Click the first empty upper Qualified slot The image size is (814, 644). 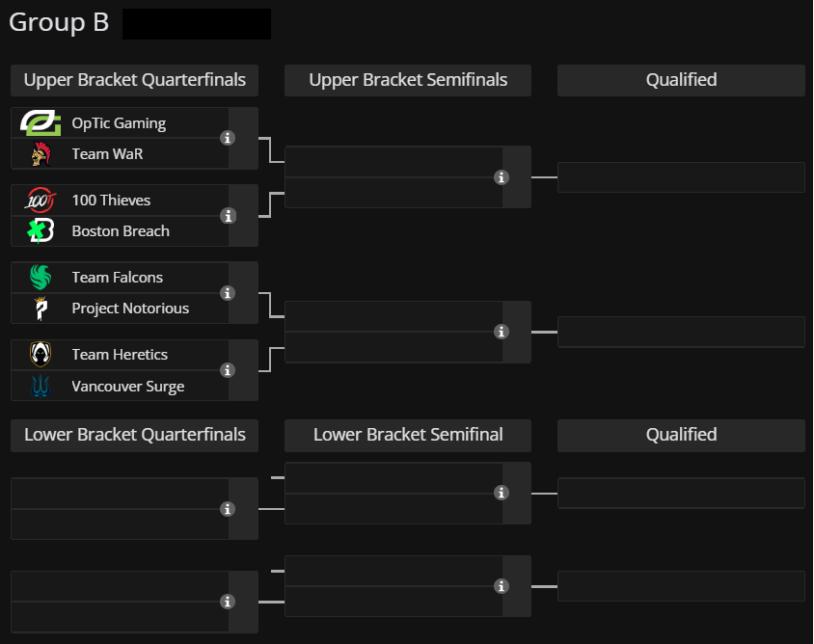(681, 177)
